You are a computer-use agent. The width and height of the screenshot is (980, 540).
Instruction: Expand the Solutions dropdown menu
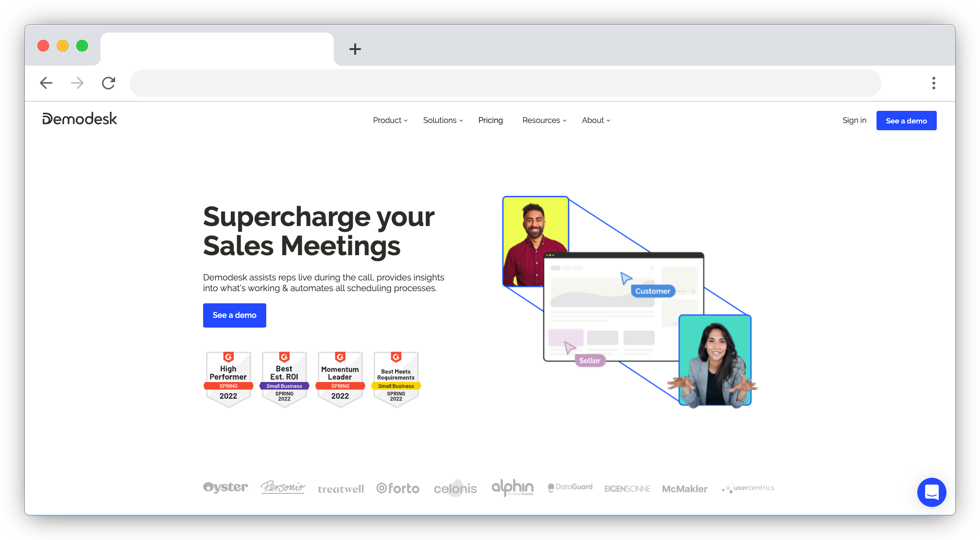pos(442,121)
